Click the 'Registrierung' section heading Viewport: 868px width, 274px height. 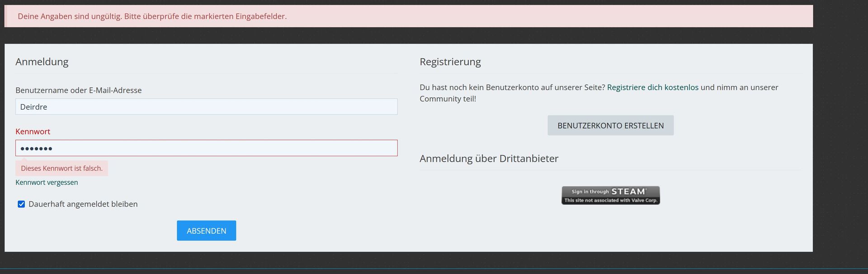tap(450, 62)
